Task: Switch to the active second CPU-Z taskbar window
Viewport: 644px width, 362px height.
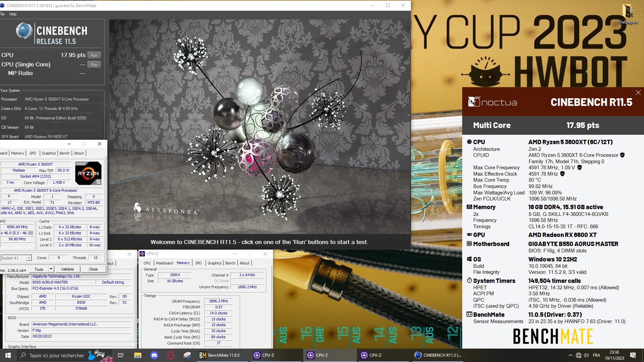Action: pyautogui.click(x=331, y=355)
